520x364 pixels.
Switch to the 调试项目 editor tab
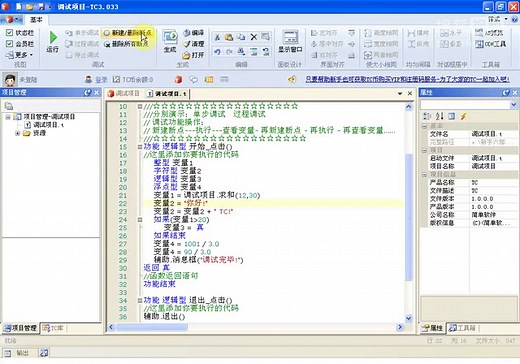pos(123,94)
